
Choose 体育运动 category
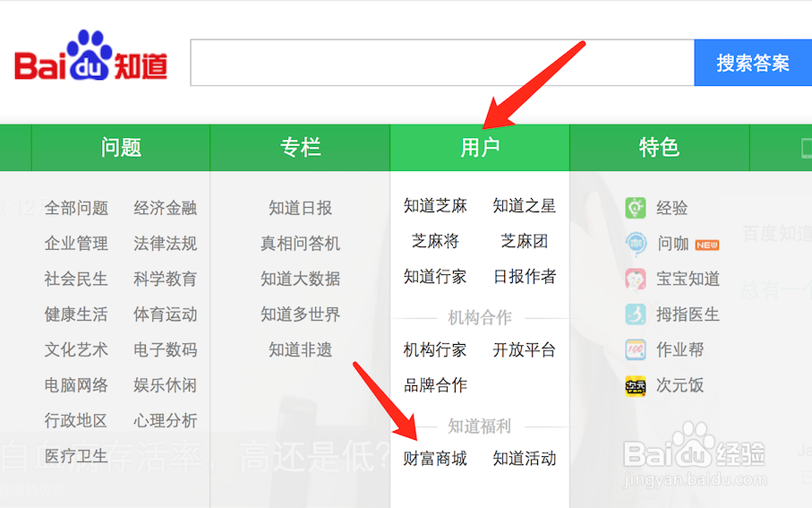coord(166,314)
